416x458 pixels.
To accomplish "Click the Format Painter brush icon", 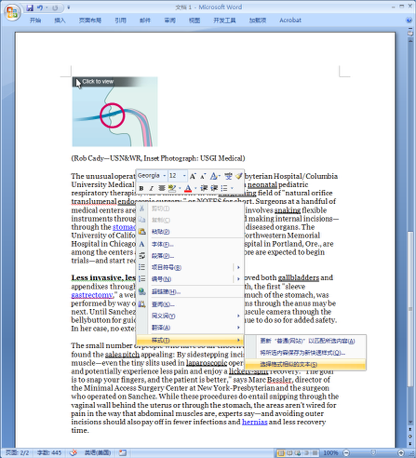I will (239, 176).
